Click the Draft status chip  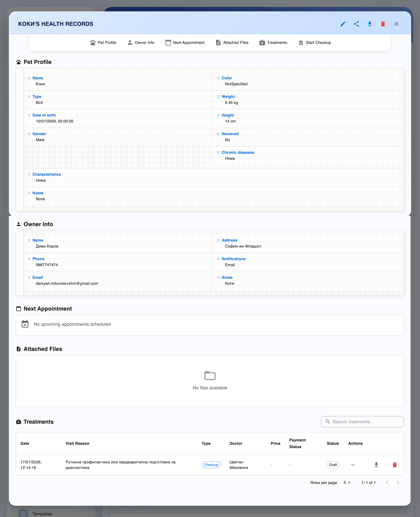point(333,465)
